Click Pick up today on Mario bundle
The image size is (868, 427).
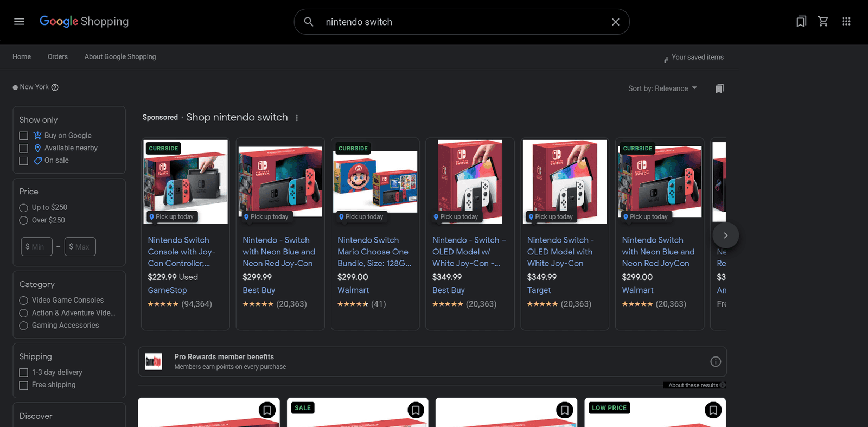click(361, 216)
